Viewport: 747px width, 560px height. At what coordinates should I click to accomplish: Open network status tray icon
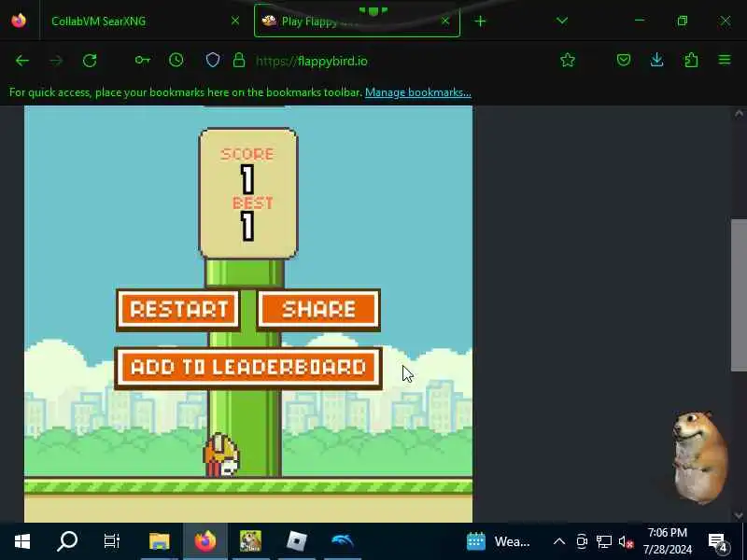tap(603, 541)
